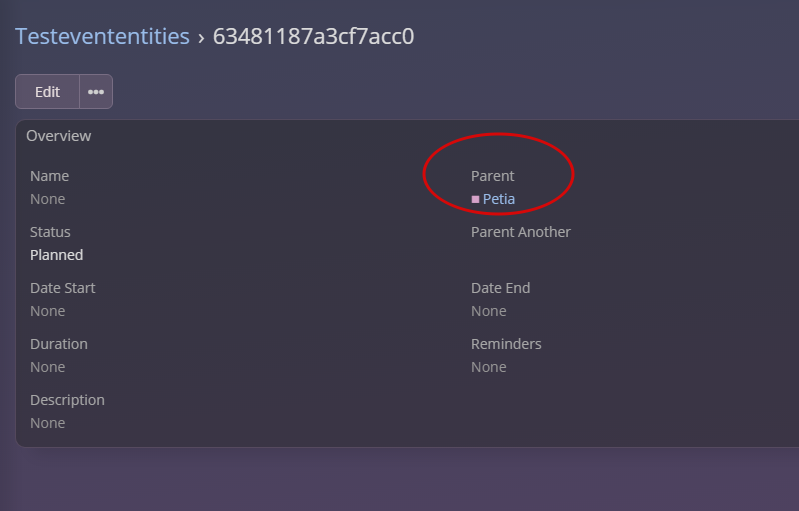799x511 pixels.
Task: Click the Edit button
Action: (x=47, y=91)
